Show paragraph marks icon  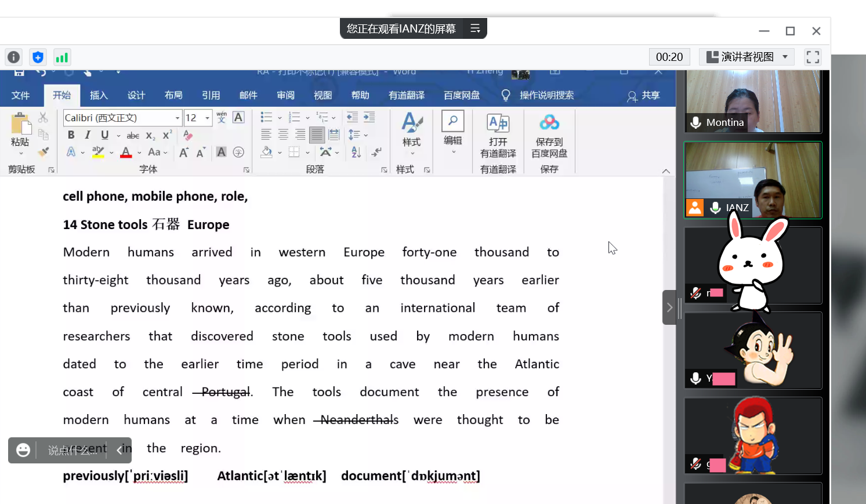coord(376,152)
